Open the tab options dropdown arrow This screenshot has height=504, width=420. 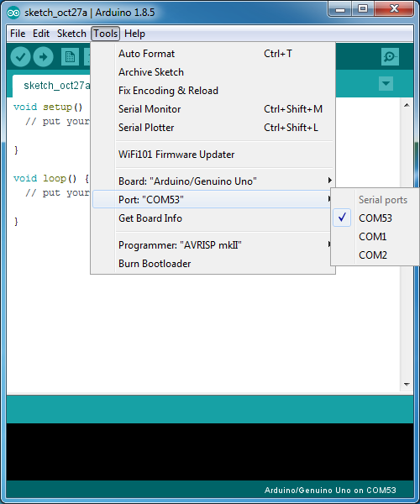point(386,83)
